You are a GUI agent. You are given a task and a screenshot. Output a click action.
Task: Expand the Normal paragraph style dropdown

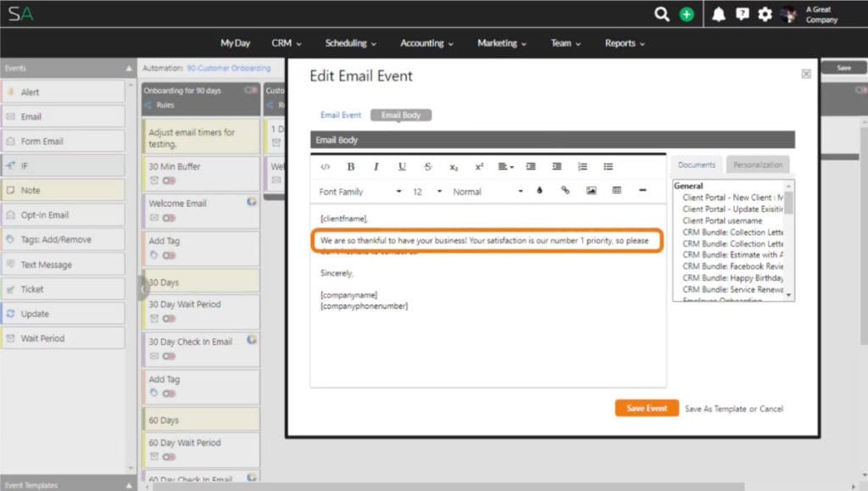487,192
